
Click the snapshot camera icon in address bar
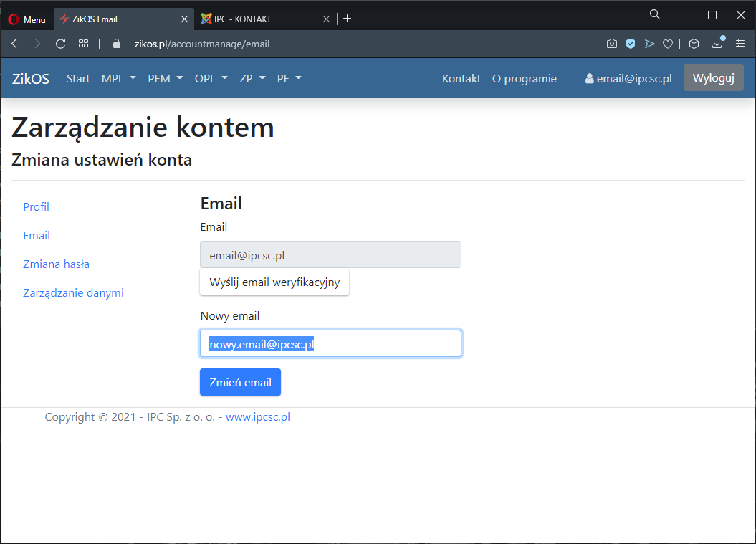611,44
